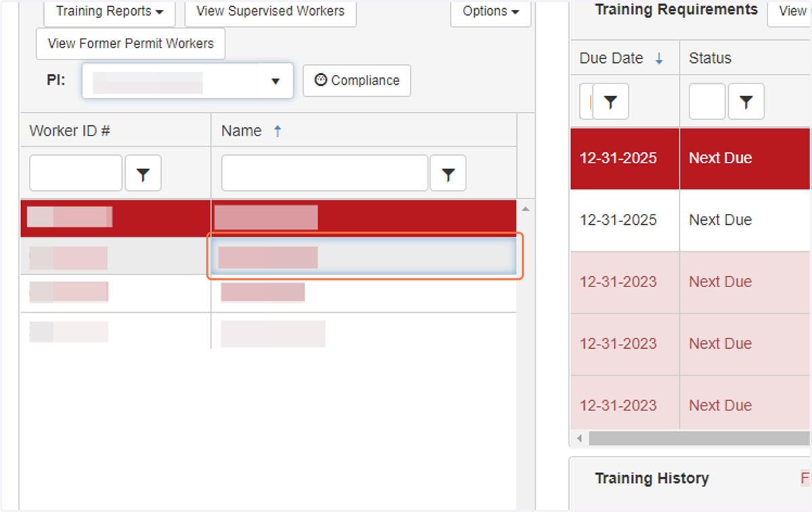The width and height of the screenshot is (812, 512).
Task: Open the Due Date filter funnel icon
Action: (611, 102)
